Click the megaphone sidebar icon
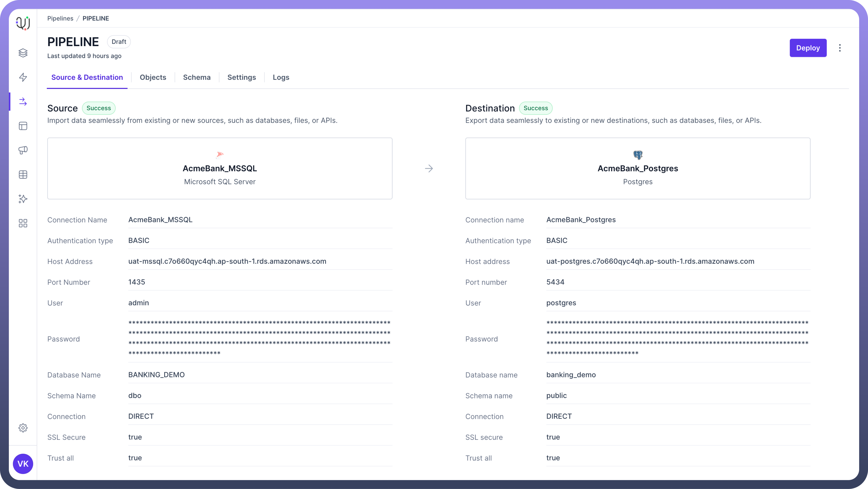 (x=23, y=150)
